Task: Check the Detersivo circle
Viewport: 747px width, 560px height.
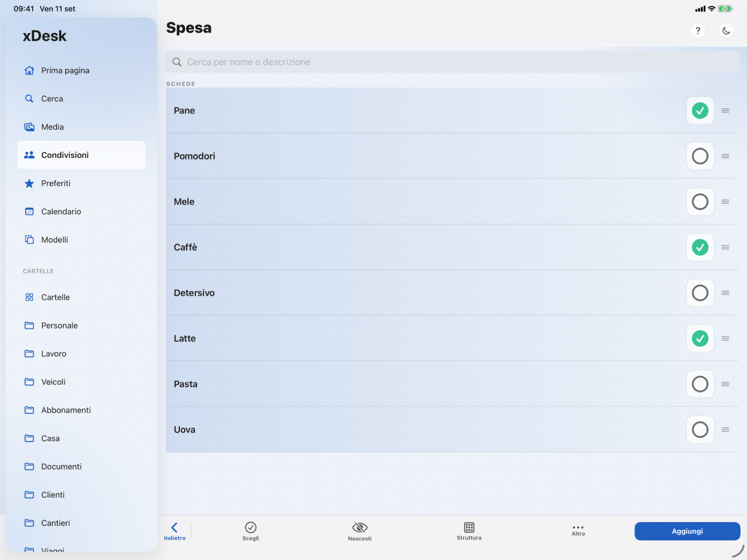Action: click(700, 293)
